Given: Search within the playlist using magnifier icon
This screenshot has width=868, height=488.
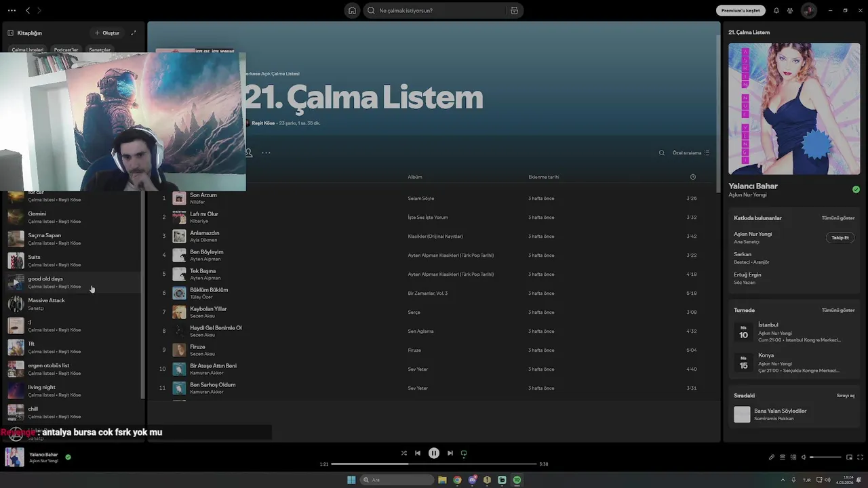Looking at the screenshot, I should coord(662,152).
